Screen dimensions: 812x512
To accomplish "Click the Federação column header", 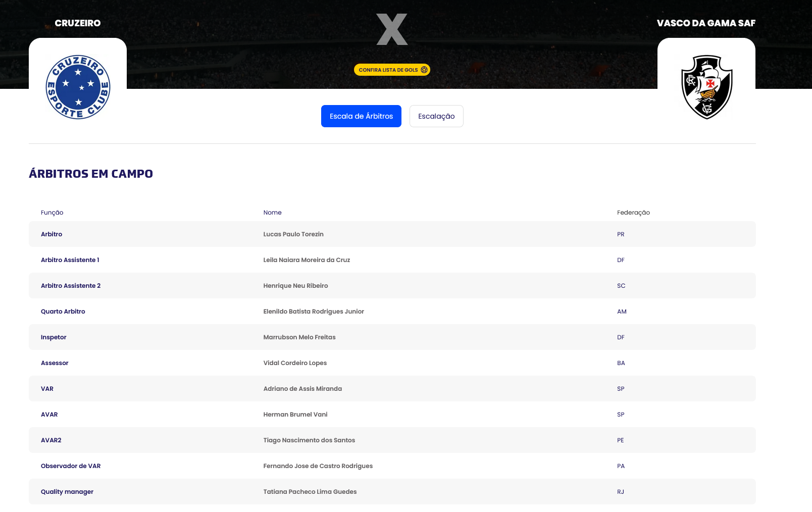I will (633, 213).
